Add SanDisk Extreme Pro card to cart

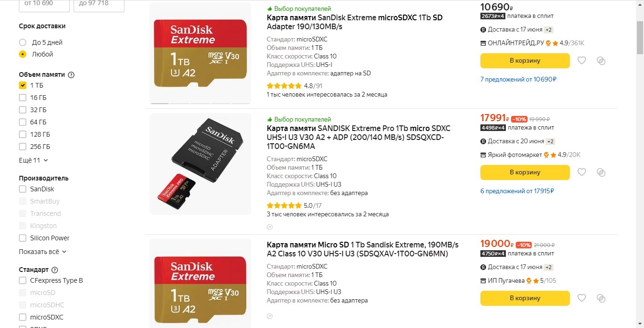pyautogui.click(x=525, y=172)
